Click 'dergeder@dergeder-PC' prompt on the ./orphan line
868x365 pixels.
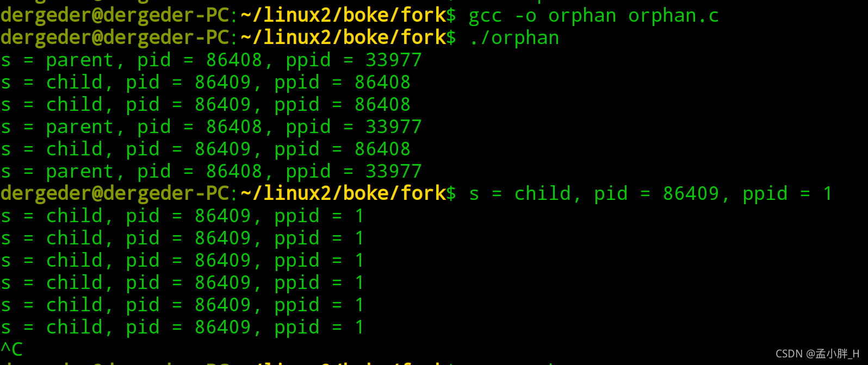[x=115, y=37]
